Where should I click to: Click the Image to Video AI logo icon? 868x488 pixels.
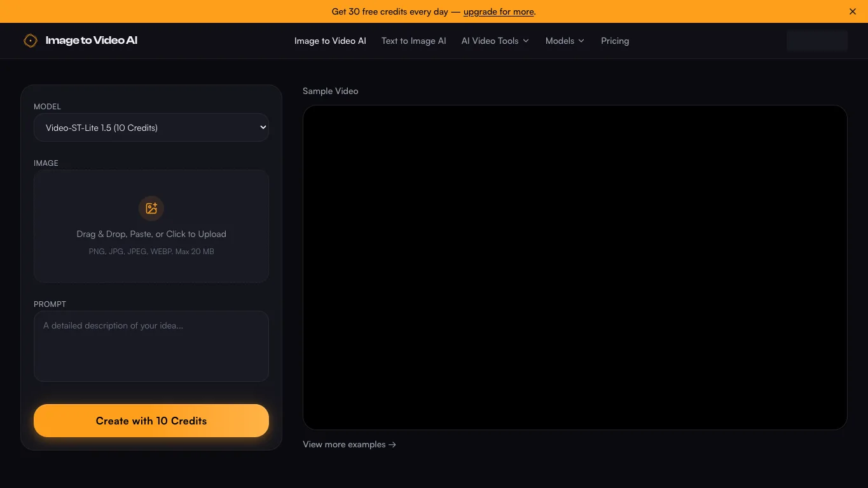[31, 41]
